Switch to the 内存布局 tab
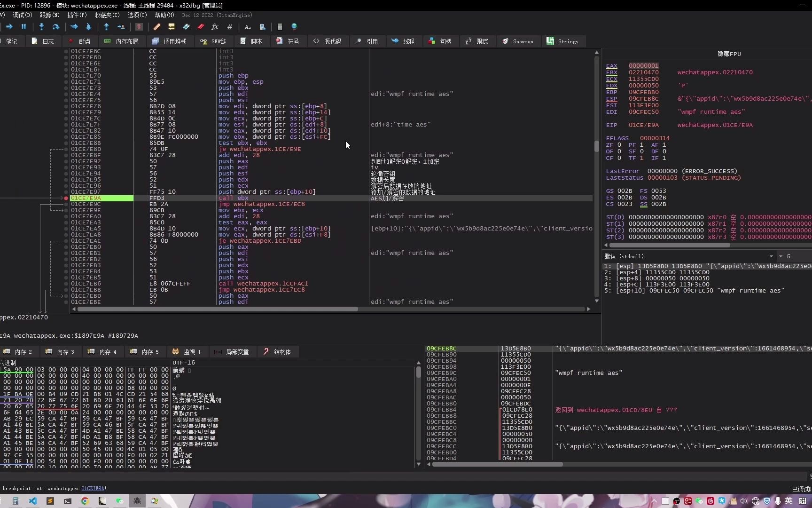The width and height of the screenshot is (812, 508). tap(122, 41)
